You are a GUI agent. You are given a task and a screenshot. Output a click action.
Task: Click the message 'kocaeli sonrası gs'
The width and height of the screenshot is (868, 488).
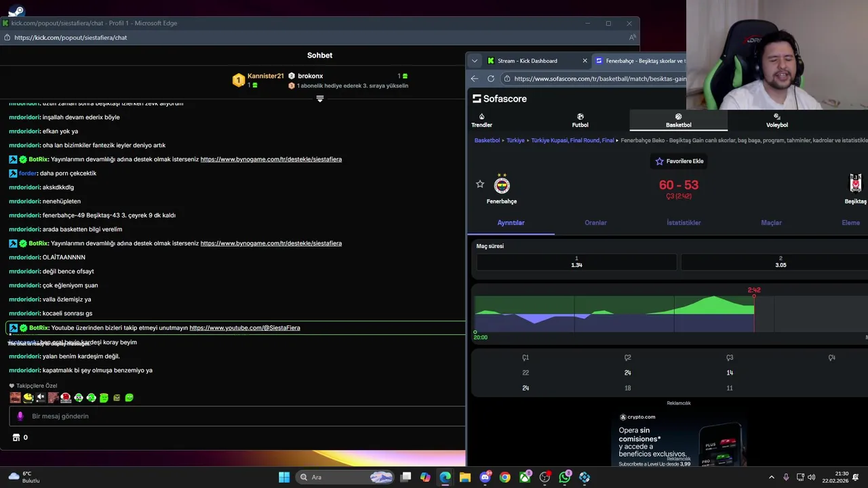point(67,314)
